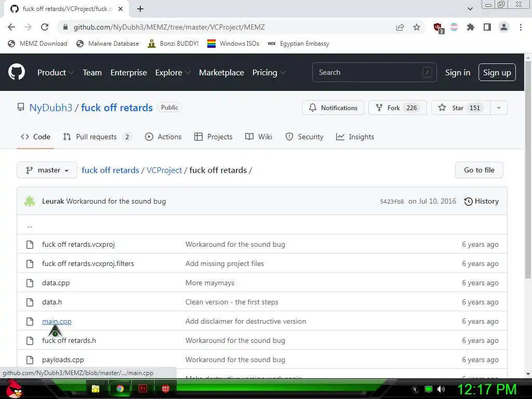
Task: Open Chrome three-dot menu
Action: click(x=521, y=27)
